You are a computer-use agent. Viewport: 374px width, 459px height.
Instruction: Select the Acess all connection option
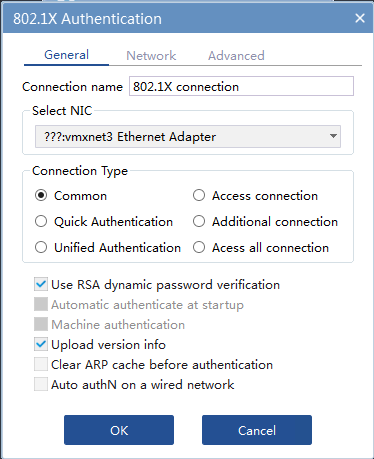(199, 247)
